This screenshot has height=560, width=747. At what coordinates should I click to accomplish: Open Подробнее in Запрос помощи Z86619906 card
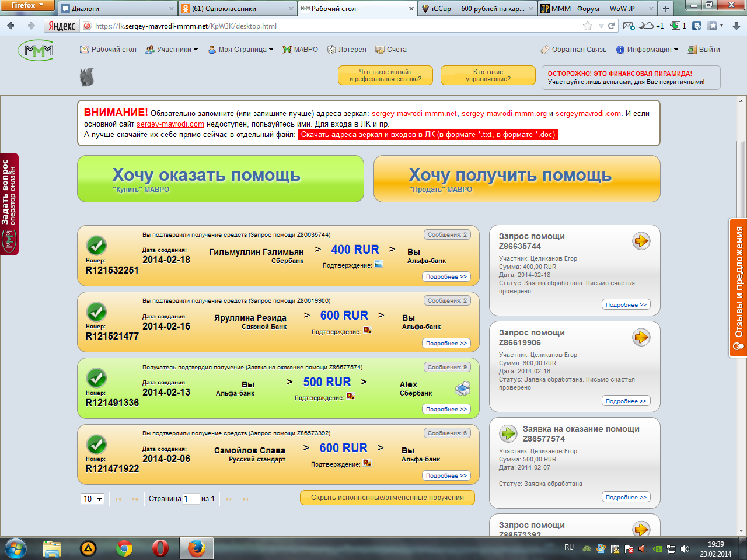pyautogui.click(x=626, y=401)
